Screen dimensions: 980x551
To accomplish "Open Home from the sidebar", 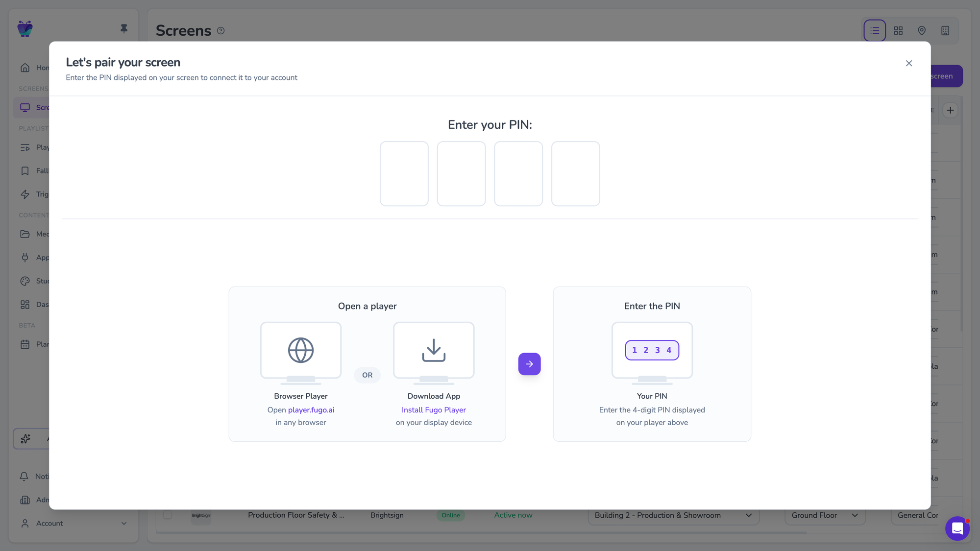I will (x=25, y=68).
